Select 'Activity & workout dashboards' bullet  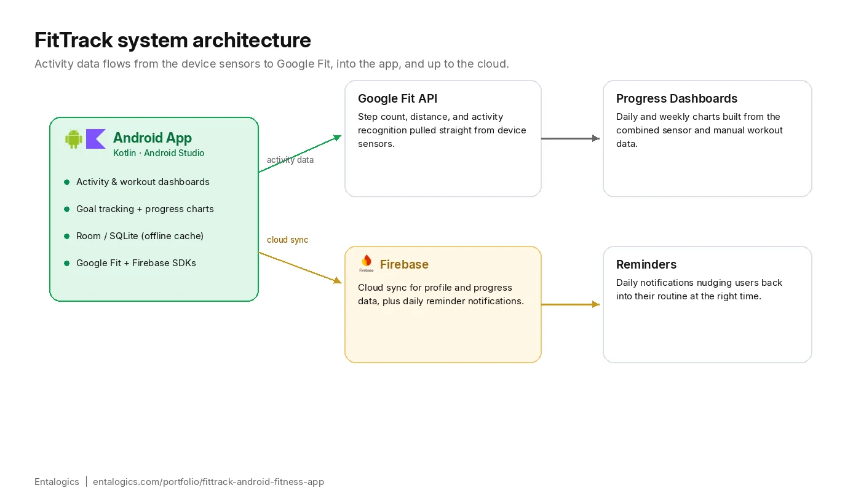(x=143, y=182)
